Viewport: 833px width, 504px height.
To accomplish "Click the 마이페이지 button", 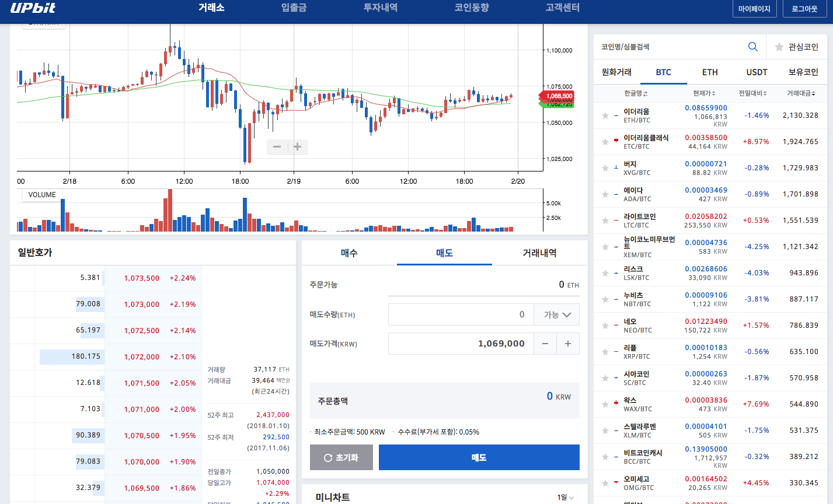I will [754, 9].
